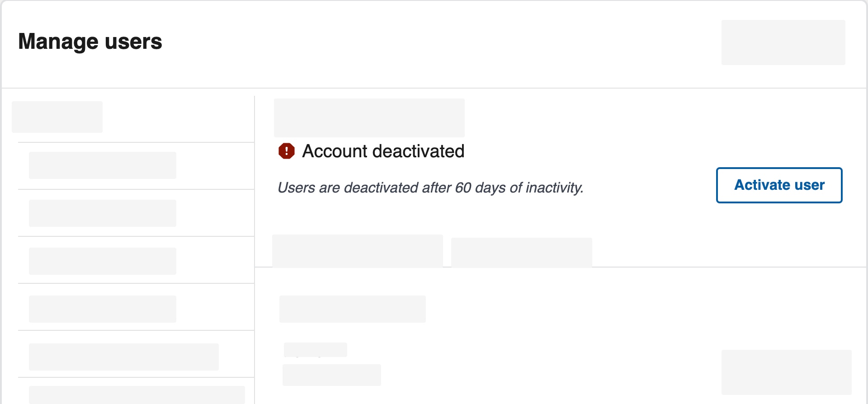Screen dimensions: 868x404
Task: Toggle selection of the second sidebar row
Action: pyautogui.click(x=102, y=213)
